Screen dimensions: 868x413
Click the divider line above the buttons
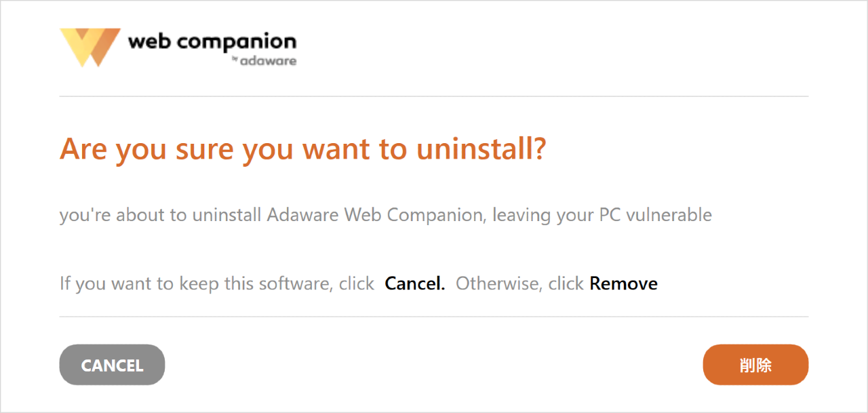(434, 317)
